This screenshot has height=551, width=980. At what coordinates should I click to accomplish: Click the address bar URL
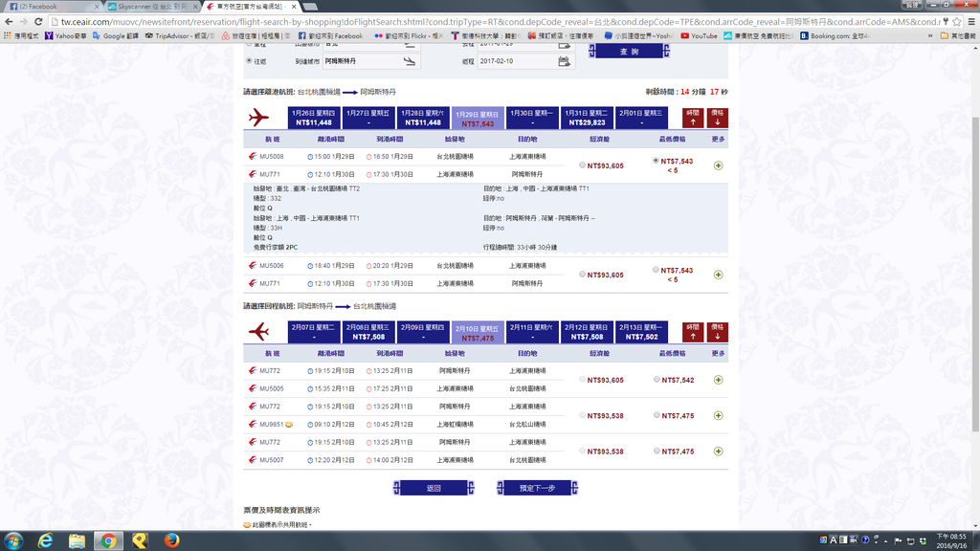(x=500, y=21)
